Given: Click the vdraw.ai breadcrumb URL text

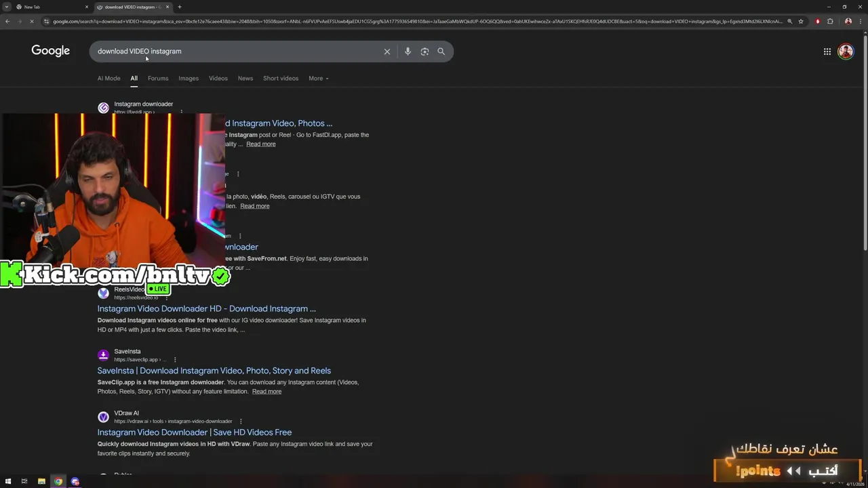Looking at the screenshot, I should pos(173,422).
